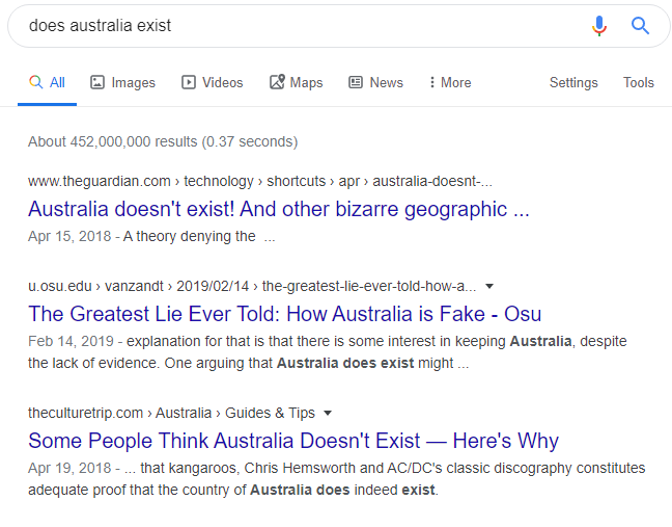Switch to the Images results tab
The image size is (672, 527).
124,83
